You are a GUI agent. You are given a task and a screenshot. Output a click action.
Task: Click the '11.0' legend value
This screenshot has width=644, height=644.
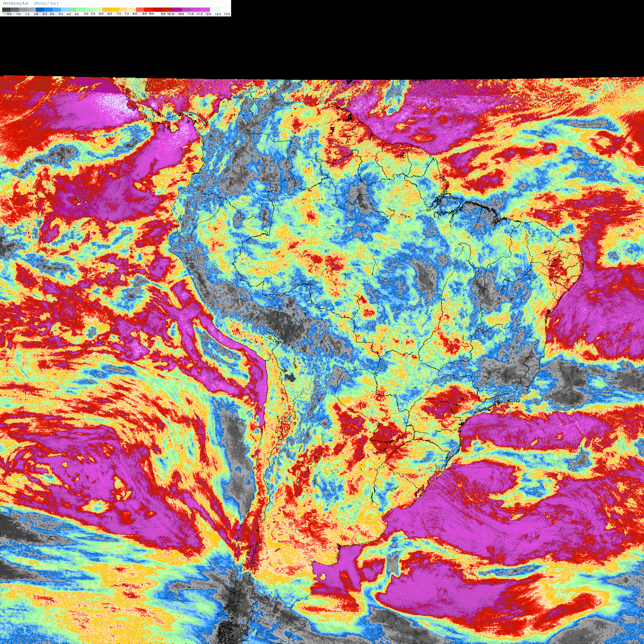pos(191,14)
